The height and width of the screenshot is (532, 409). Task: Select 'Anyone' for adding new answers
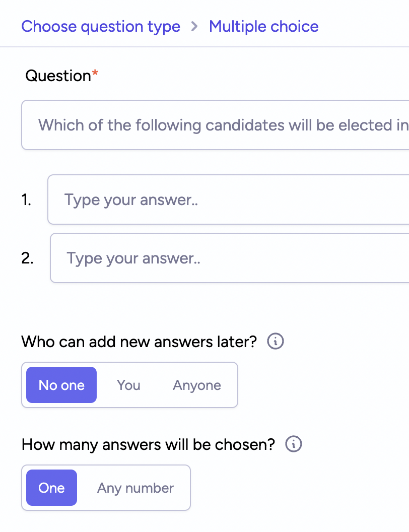[197, 385]
